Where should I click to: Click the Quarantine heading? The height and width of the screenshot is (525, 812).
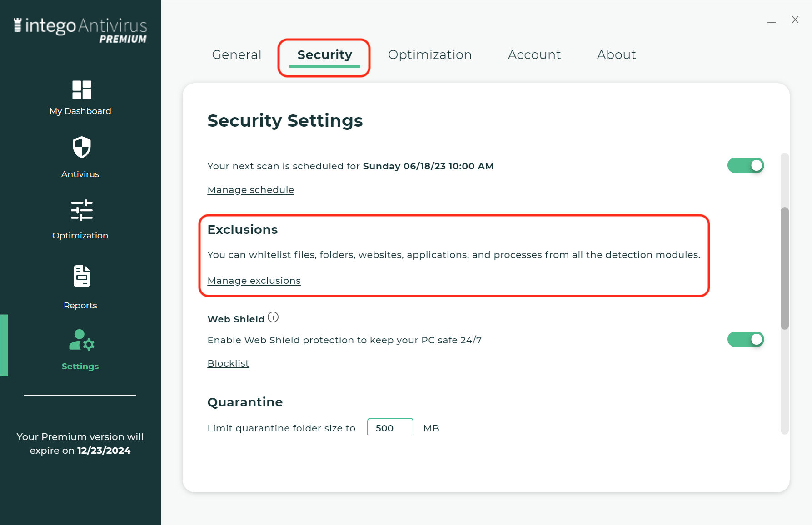[245, 402]
